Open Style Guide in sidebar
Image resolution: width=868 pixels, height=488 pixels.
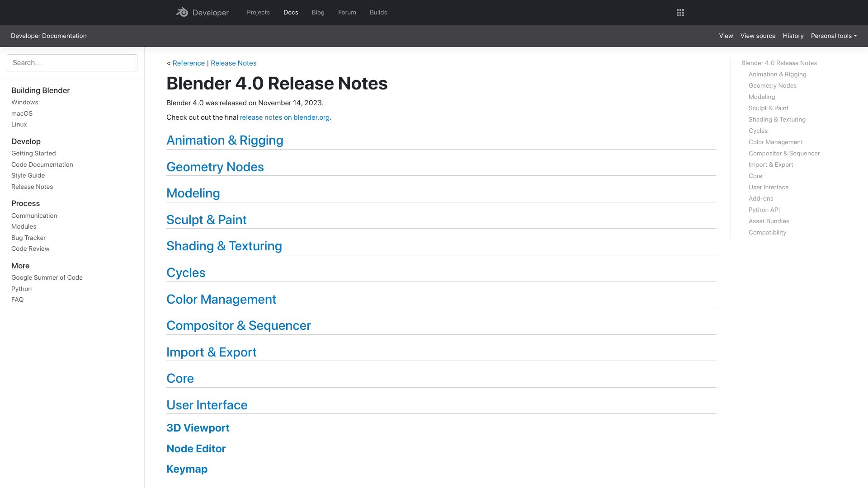coord(28,175)
